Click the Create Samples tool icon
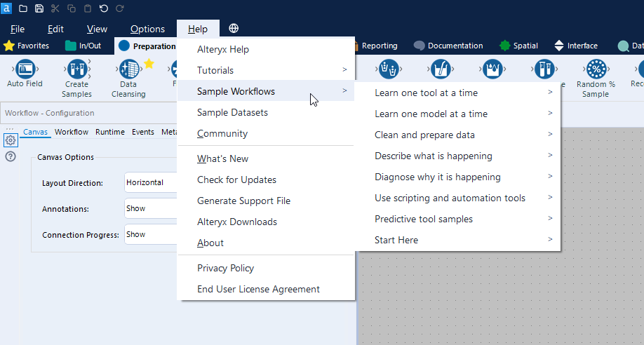644x345 pixels. coord(76,69)
